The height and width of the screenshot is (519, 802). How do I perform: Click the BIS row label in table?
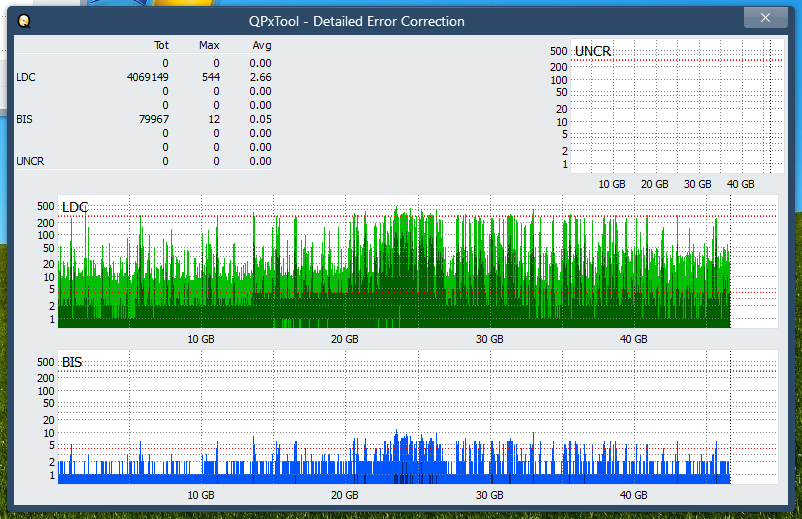click(24, 119)
